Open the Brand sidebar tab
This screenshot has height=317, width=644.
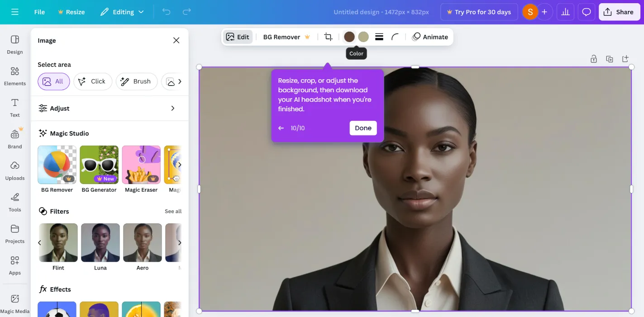15,139
